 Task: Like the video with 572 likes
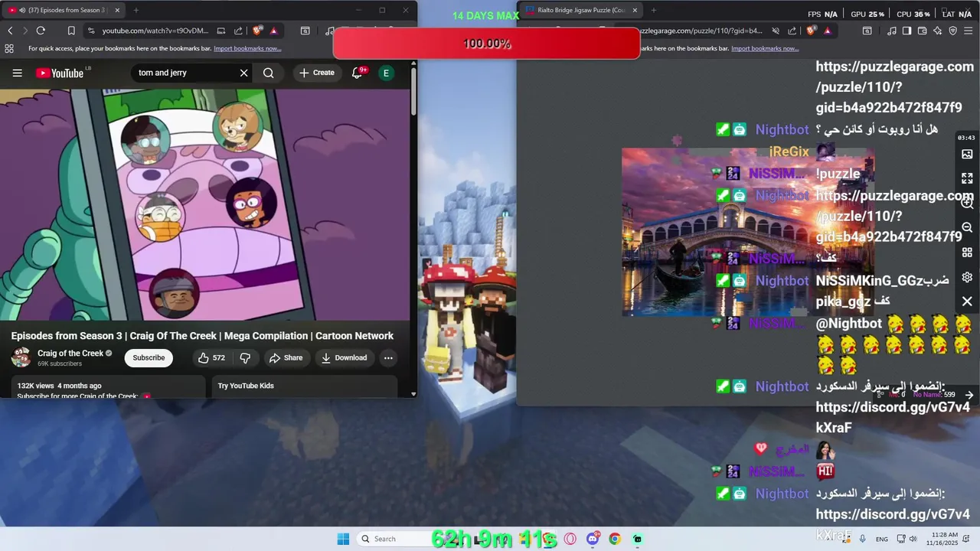(x=211, y=357)
